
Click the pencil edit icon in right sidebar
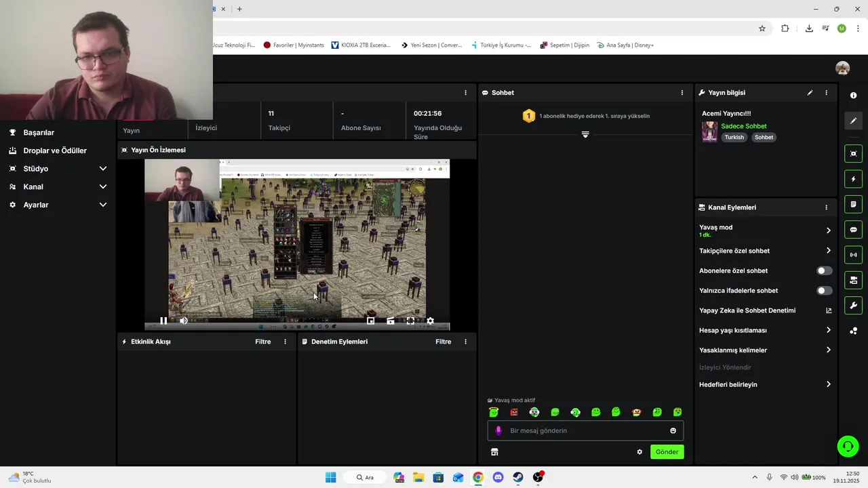[x=853, y=121]
